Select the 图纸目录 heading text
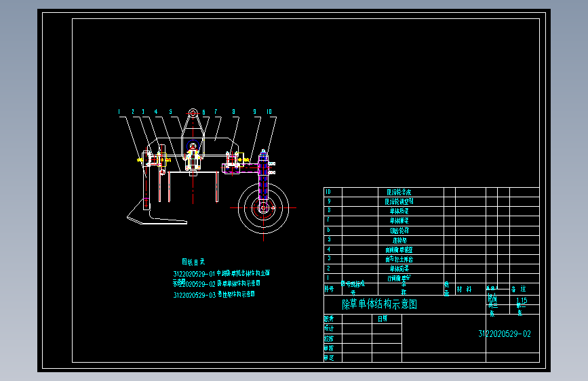Image resolution: width=588 pixels, height=381 pixels. [x=193, y=262]
